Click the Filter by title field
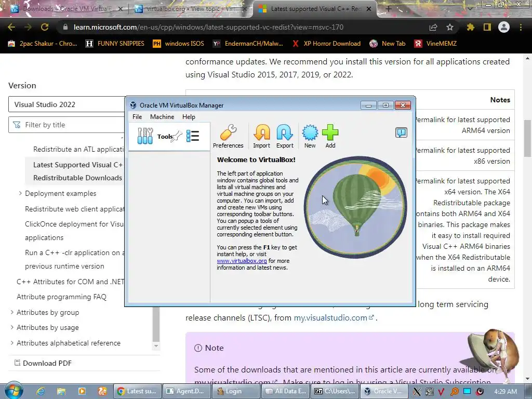The width and height of the screenshot is (532, 399). (66, 125)
